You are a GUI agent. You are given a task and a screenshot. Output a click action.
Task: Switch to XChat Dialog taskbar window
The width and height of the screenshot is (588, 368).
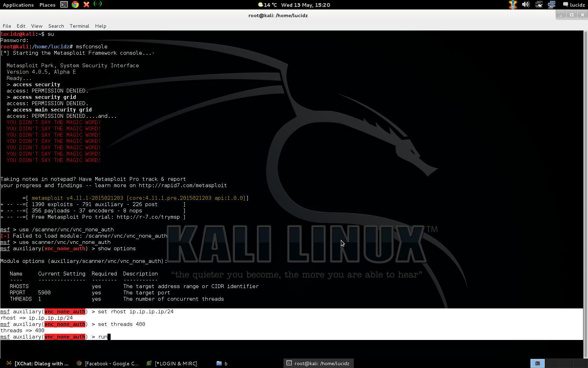click(37, 363)
